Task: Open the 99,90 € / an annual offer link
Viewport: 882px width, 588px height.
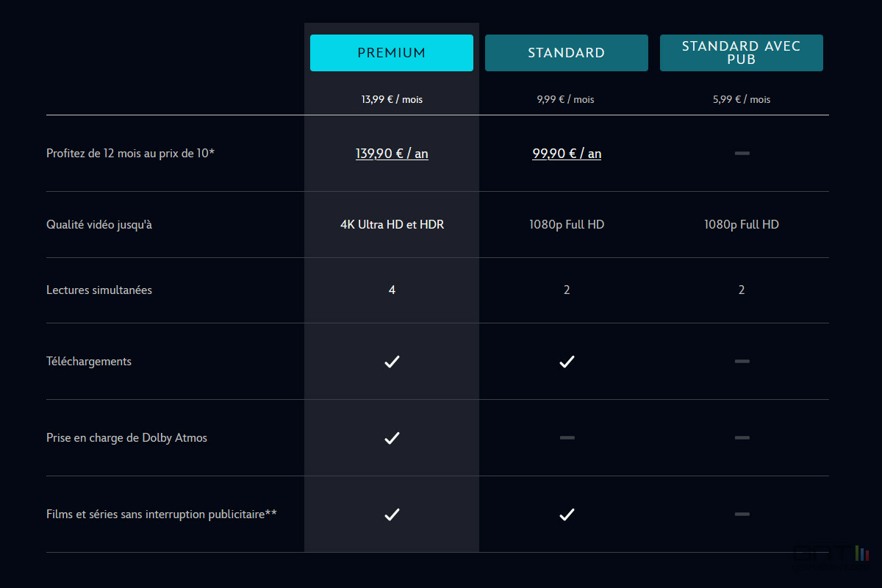Action: click(567, 154)
